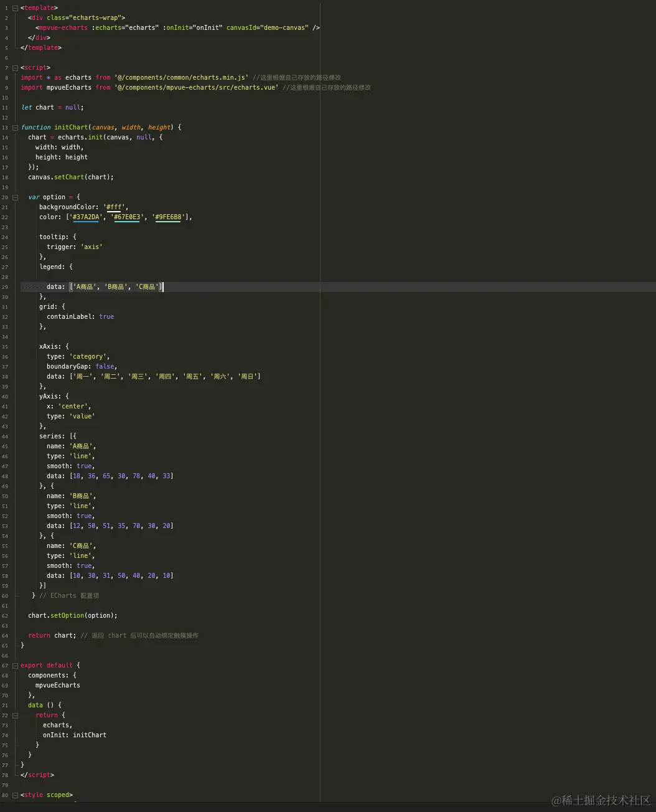
Task: Click the data array starting with 10, 30
Action: coord(121,576)
